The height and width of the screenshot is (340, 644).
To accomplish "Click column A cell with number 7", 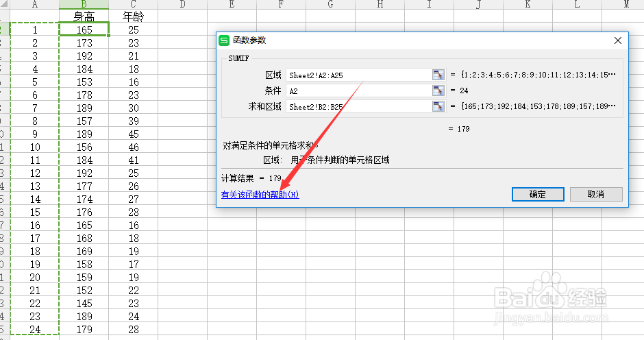I will click(x=34, y=108).
